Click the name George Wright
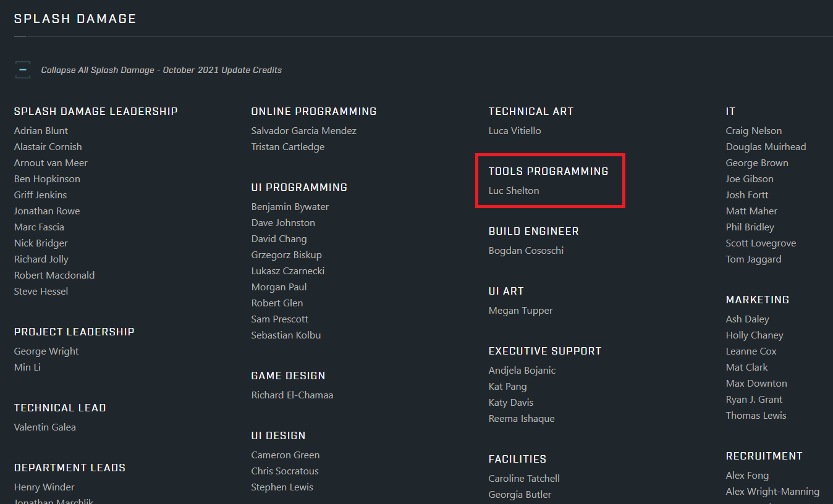Screen dimensions: 833x504 coord(46,351)
